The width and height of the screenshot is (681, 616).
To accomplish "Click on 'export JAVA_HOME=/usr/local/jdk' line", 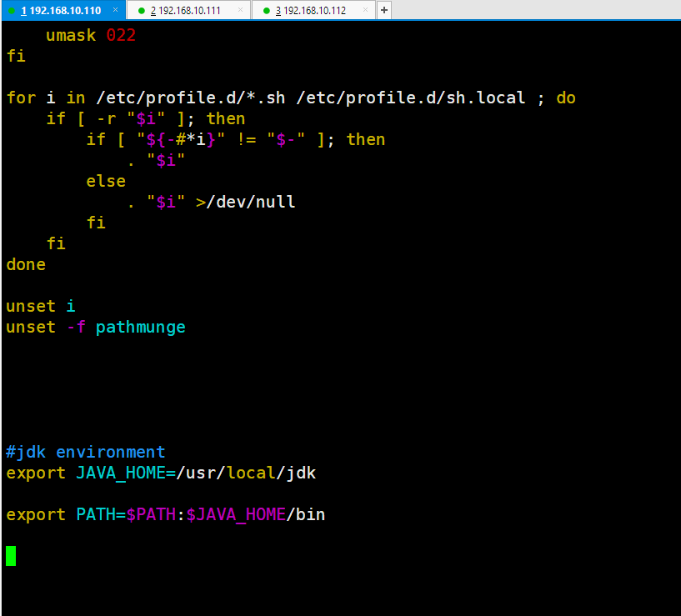I will pos(161,473).
